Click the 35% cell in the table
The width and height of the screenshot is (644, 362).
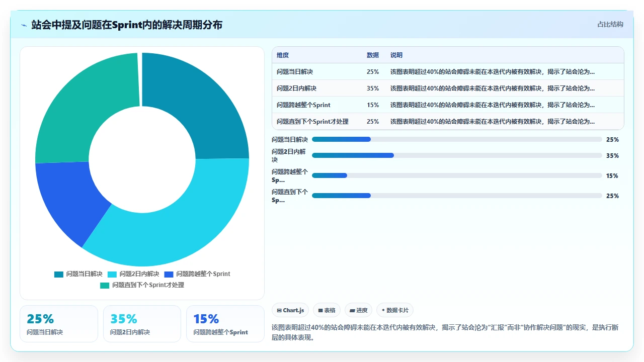(x=373, y=88)
